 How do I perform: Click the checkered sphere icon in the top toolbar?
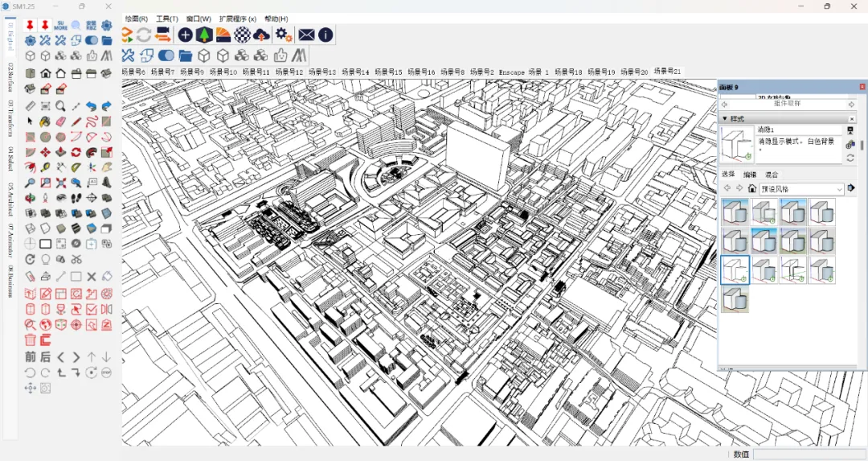242,35
